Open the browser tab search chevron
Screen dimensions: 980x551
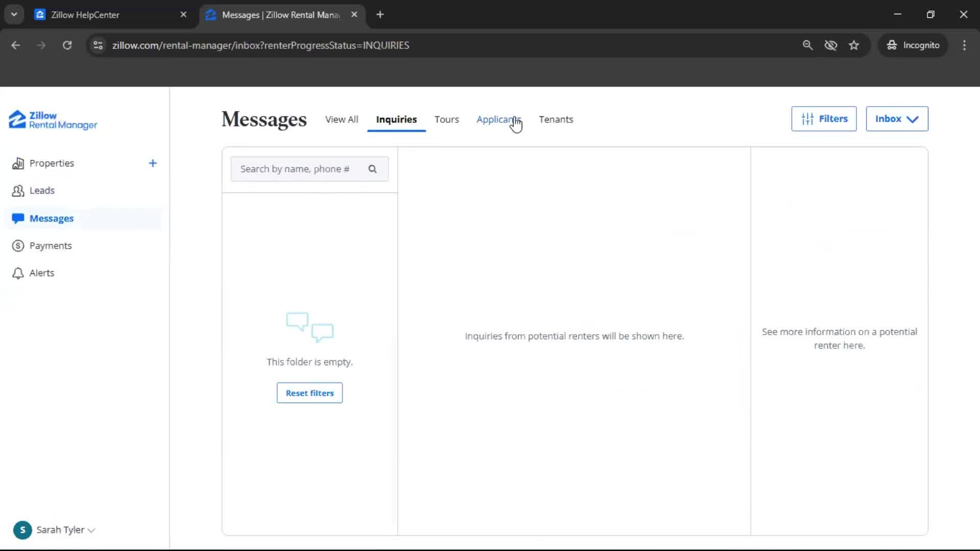[x=14, y=14]
